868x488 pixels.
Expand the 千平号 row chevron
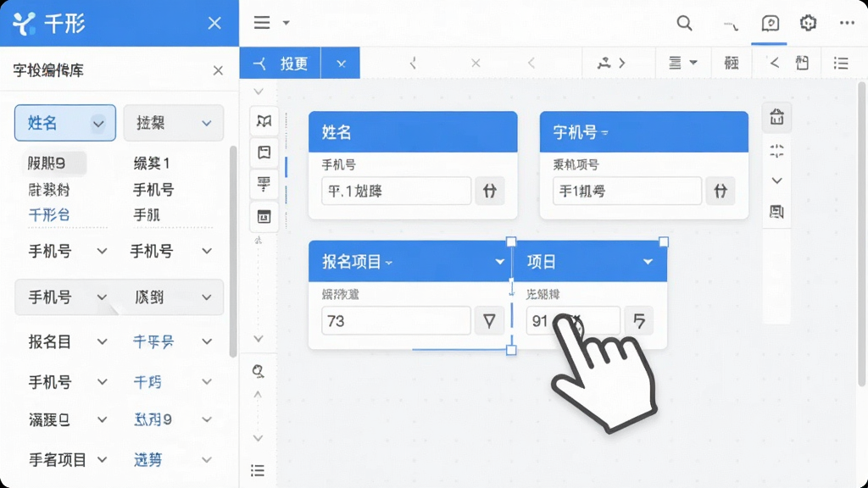click(207, 342)
